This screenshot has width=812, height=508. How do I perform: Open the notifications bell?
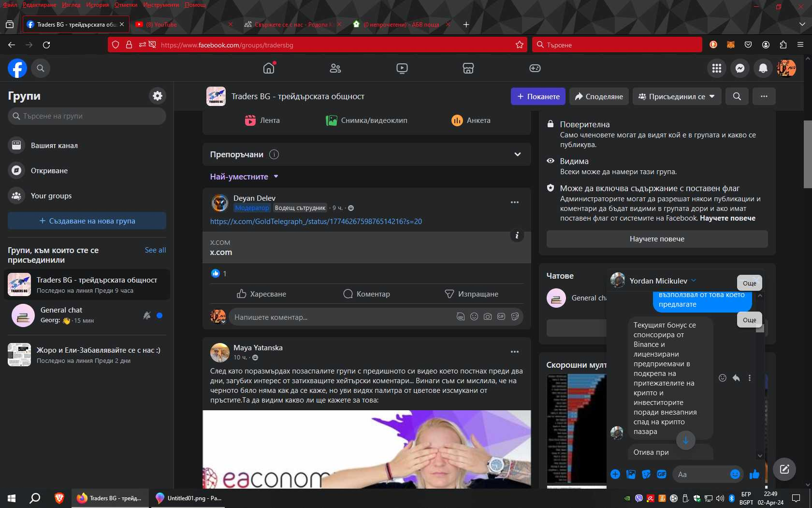pyautogui.click(x=763, y=68)
